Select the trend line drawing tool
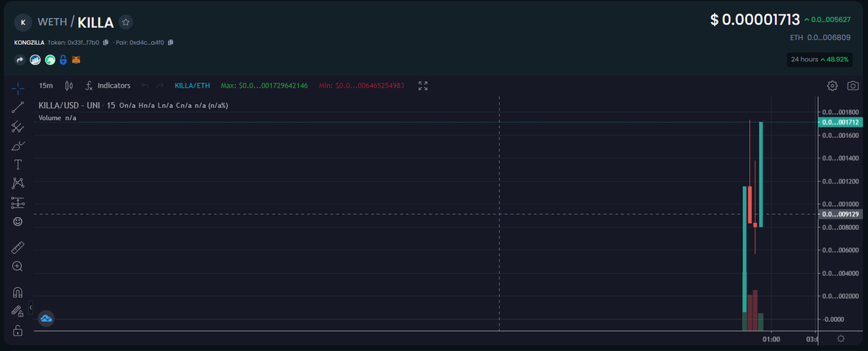The image size is (868, 351). (18, 108)
